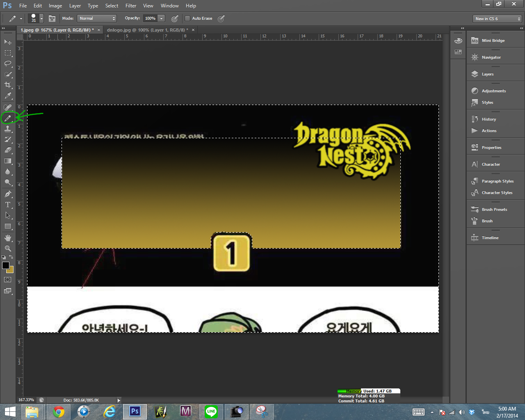
Task: Select the Blur tool
Action: (x=8, y=171)
